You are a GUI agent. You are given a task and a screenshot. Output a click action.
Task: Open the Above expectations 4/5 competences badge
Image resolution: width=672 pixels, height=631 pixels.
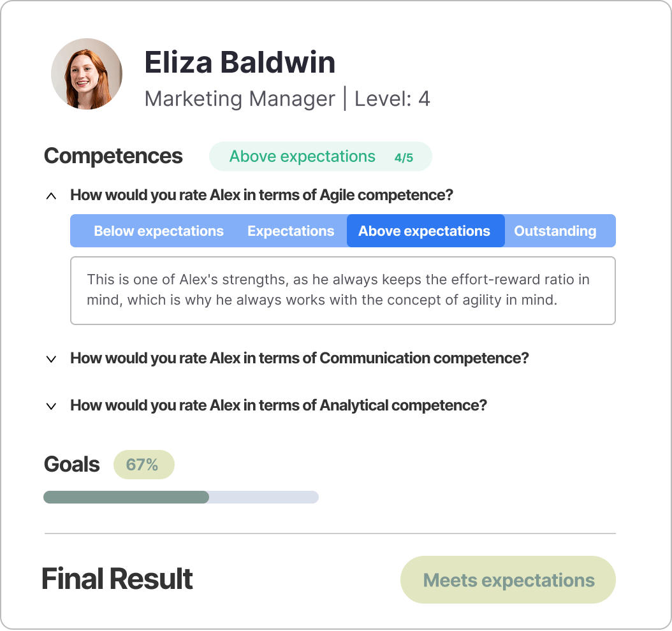click(320, 156)
